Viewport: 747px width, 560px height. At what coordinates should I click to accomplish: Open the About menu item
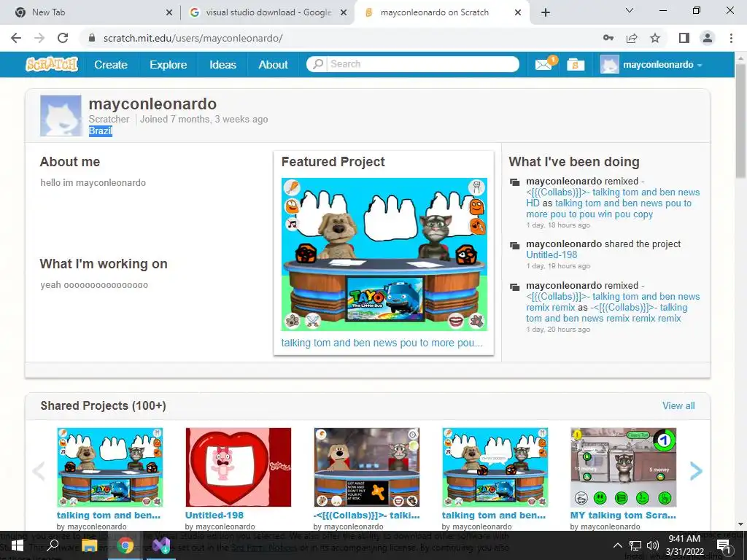click(273, 65)
